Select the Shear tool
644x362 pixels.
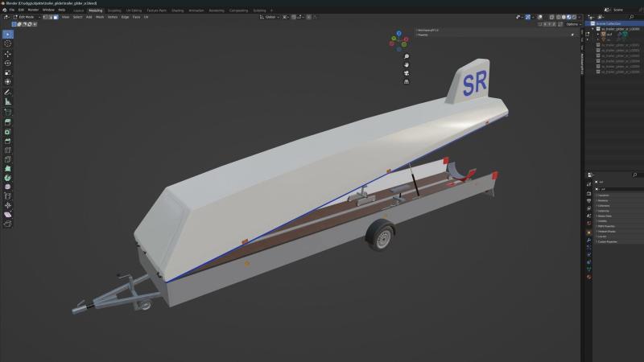(x=8, y=215)
